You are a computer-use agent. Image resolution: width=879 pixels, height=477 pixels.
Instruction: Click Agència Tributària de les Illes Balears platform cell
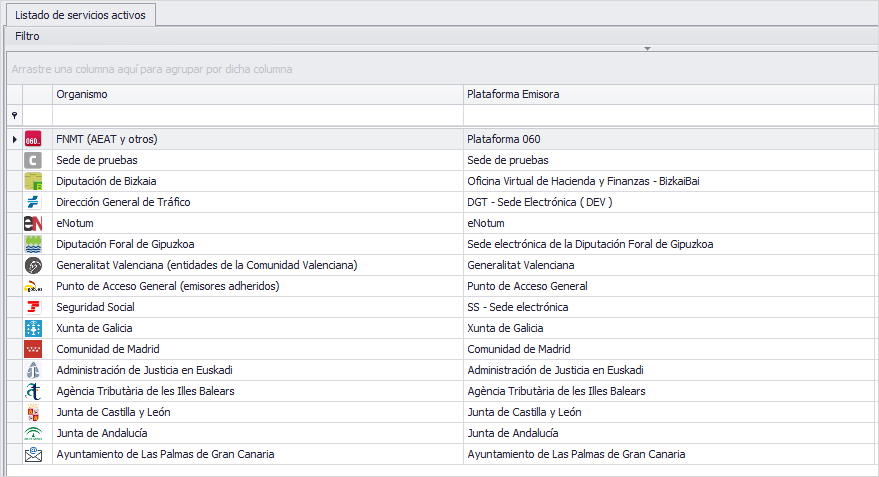(669, 391)
